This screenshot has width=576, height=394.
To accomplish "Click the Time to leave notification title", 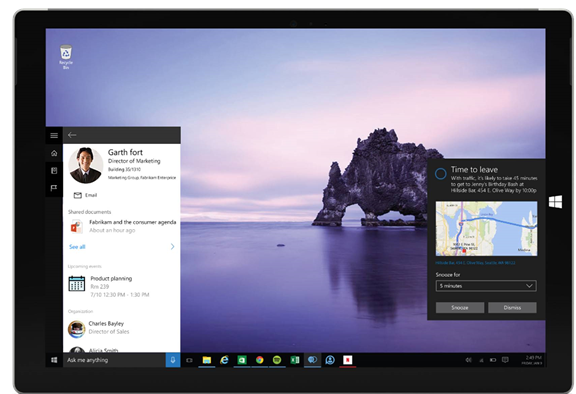I will 474,170.
